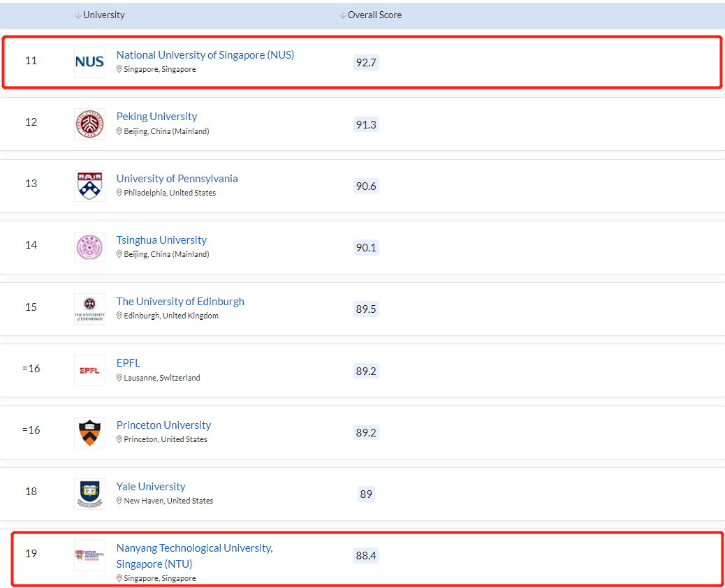
Task: Click location pin beside Edinburgh, United Kingdom
Action: (119, 315)
